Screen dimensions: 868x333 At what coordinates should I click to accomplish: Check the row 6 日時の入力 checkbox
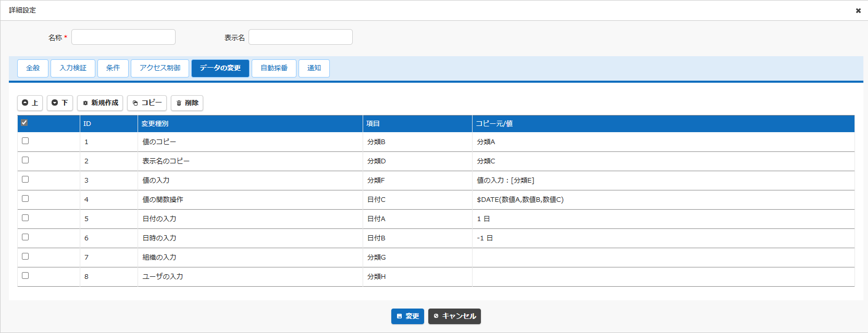click(26, 237)
